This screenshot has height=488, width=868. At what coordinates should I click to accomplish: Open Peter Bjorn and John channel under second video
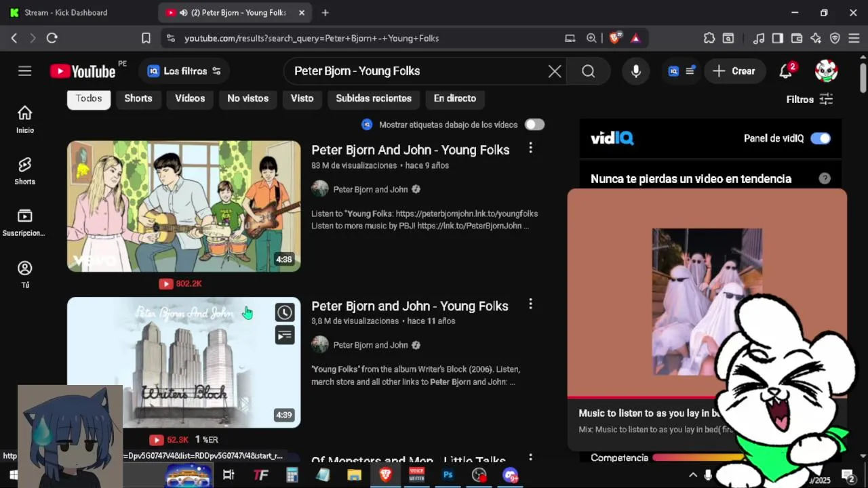pos(370,345)
